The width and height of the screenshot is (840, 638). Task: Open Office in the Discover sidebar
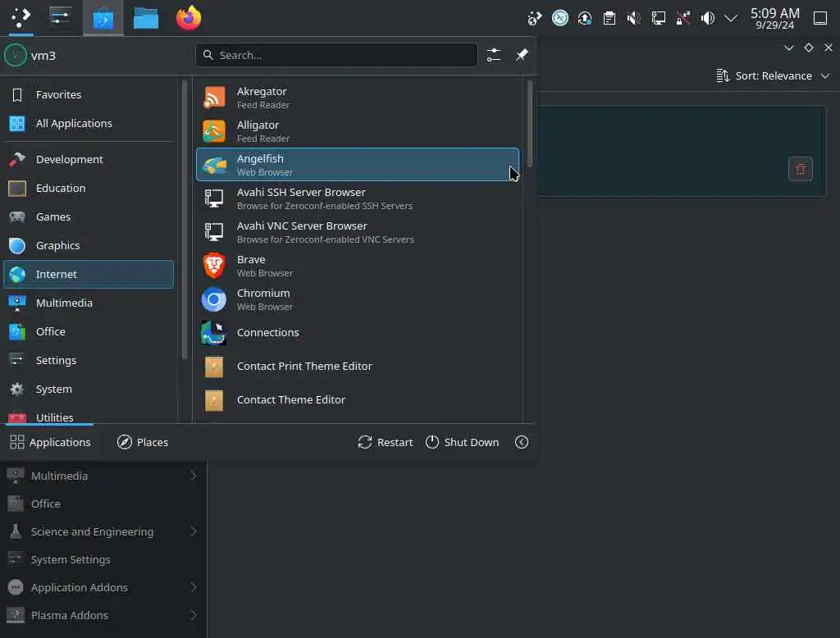coord(103,504)
